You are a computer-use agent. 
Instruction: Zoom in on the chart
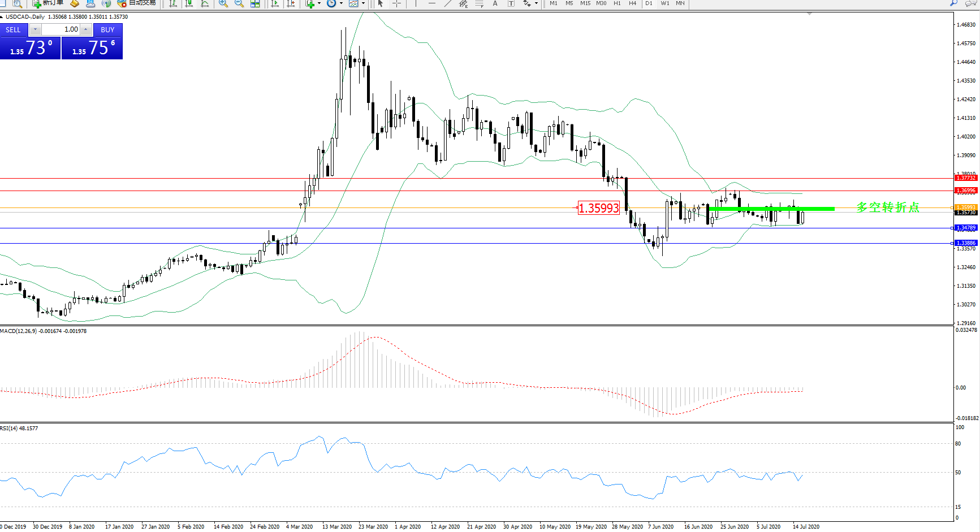pos(223,3)
